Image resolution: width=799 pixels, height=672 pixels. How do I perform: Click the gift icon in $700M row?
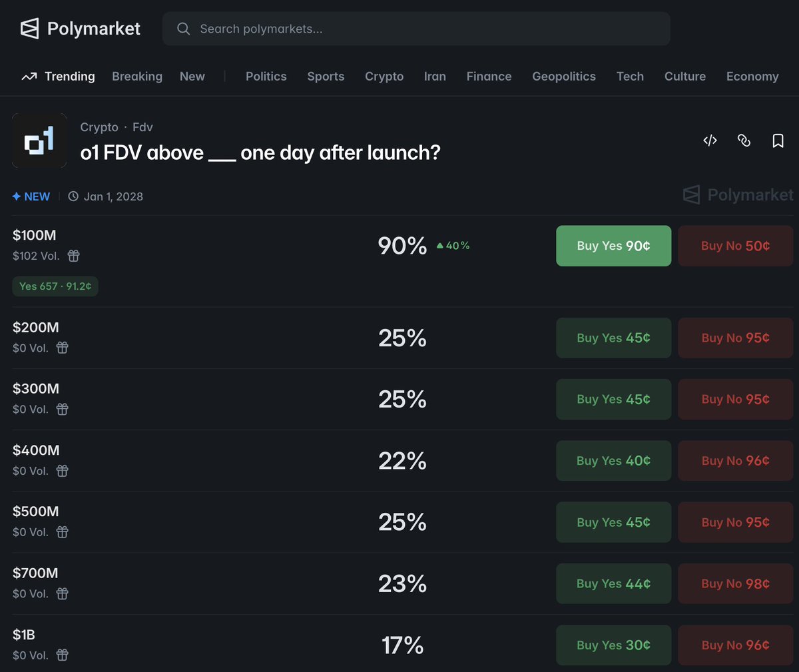[x=63, y=593]
